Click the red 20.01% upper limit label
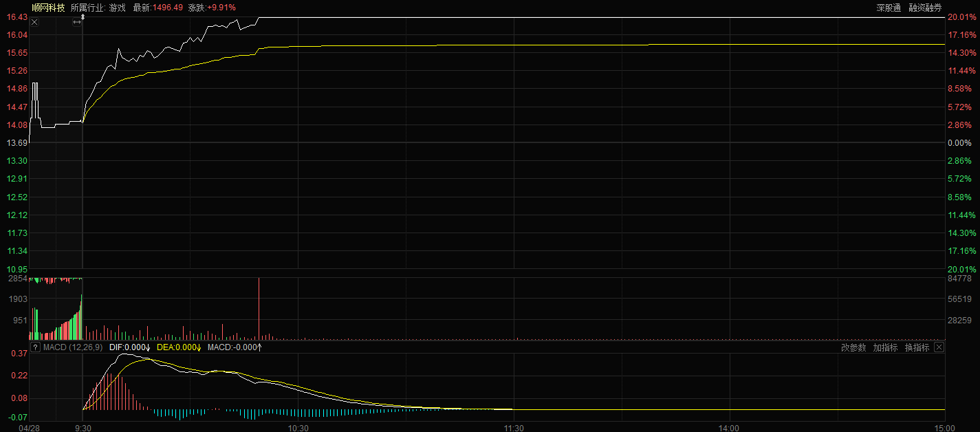The image size is (980, 432). pos(961,17)
